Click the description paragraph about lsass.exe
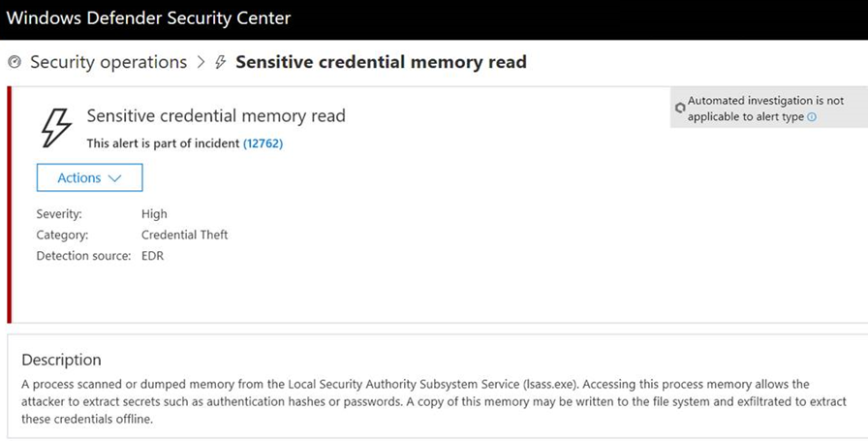Image resolution: width=868 pixels, height=442 pixels. click(x=426, y=401)
